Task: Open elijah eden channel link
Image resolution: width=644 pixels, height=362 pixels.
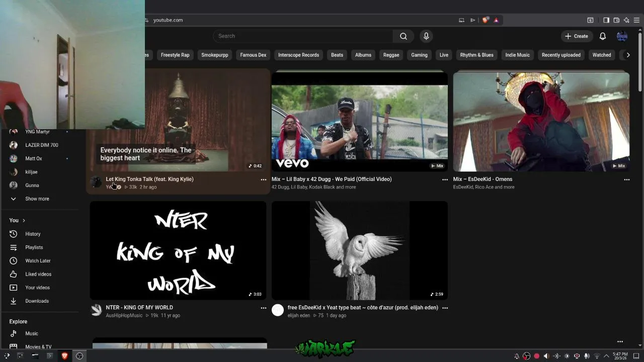Action: point(299,315)
